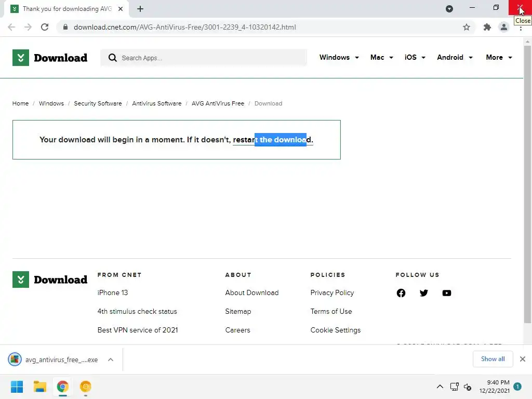Click the network tray icon
Image resolution: width=532 pixels, height=399 pixels.
[454, 387]
